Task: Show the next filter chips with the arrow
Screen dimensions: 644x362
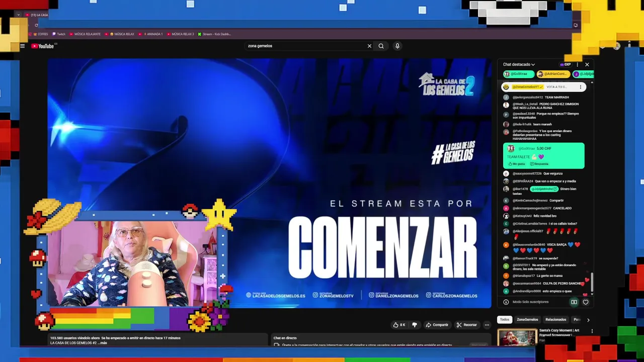Action: 588,320
